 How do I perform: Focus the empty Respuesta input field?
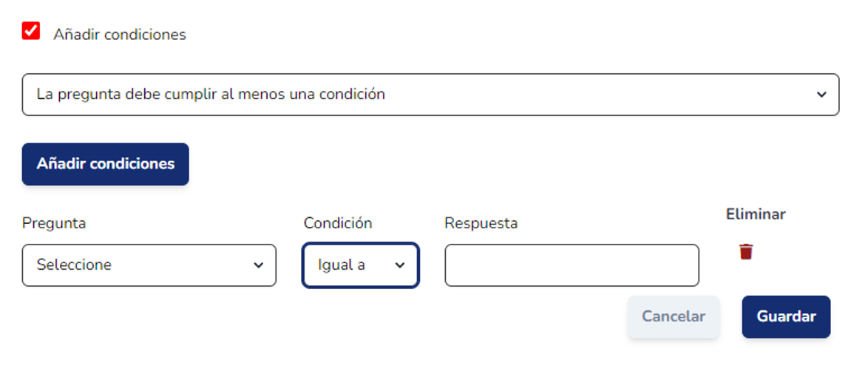pyautogui.click(x=572, y=265)
